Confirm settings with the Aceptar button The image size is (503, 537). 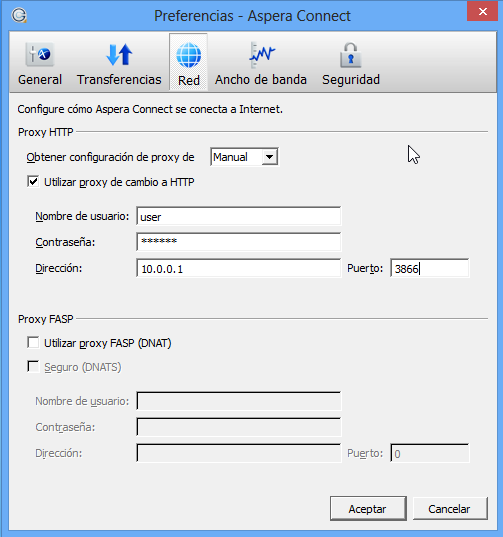[x=368, y=509]
